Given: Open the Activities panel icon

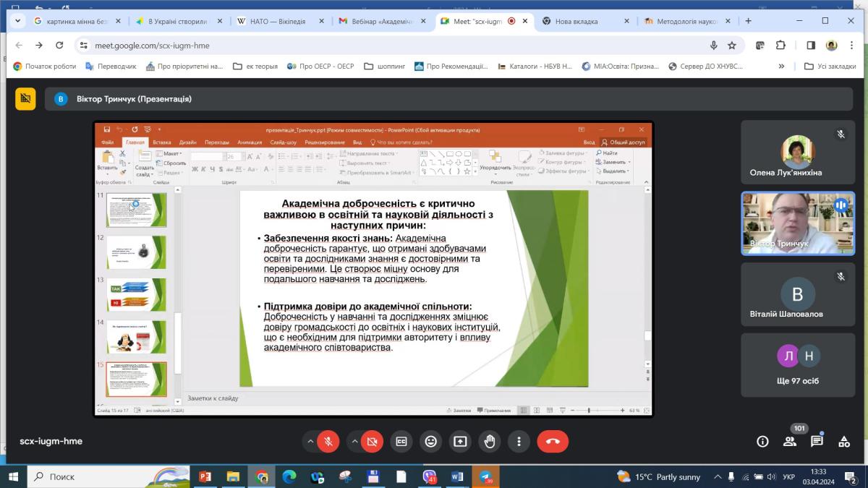Looking at the screenshot, I should click(x=844, y=441).
